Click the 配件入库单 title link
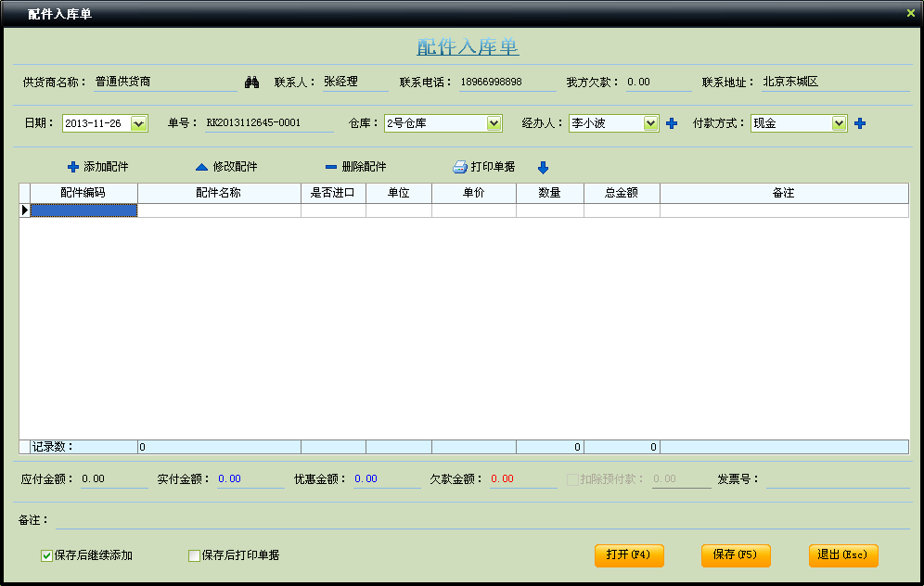Viewport: 924px width, 586px height. 468,46
